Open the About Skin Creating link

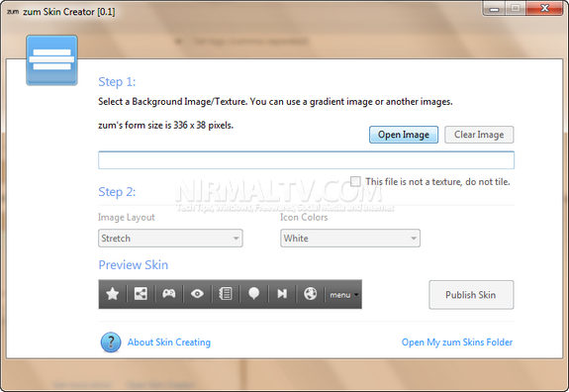point(169,343)
